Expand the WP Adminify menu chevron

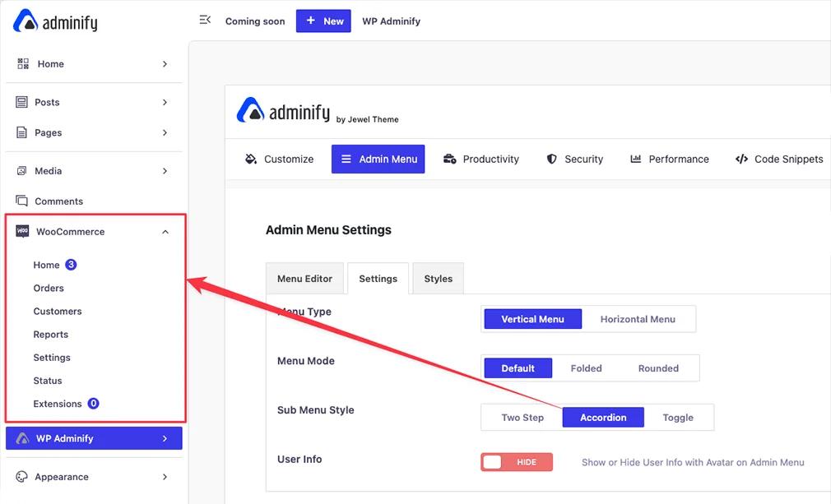click(x=165, y=438)
